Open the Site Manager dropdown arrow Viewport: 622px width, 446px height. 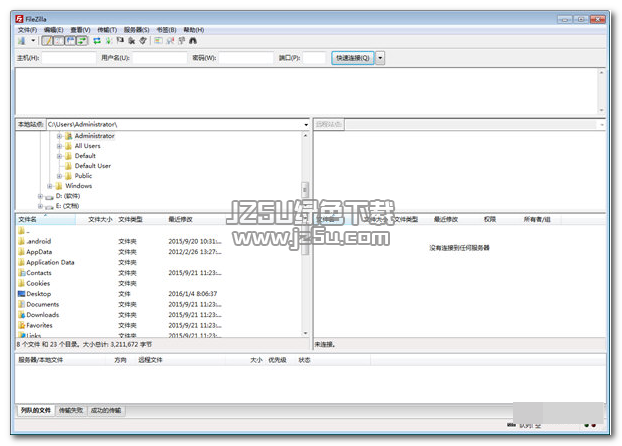tap(33, 40)
